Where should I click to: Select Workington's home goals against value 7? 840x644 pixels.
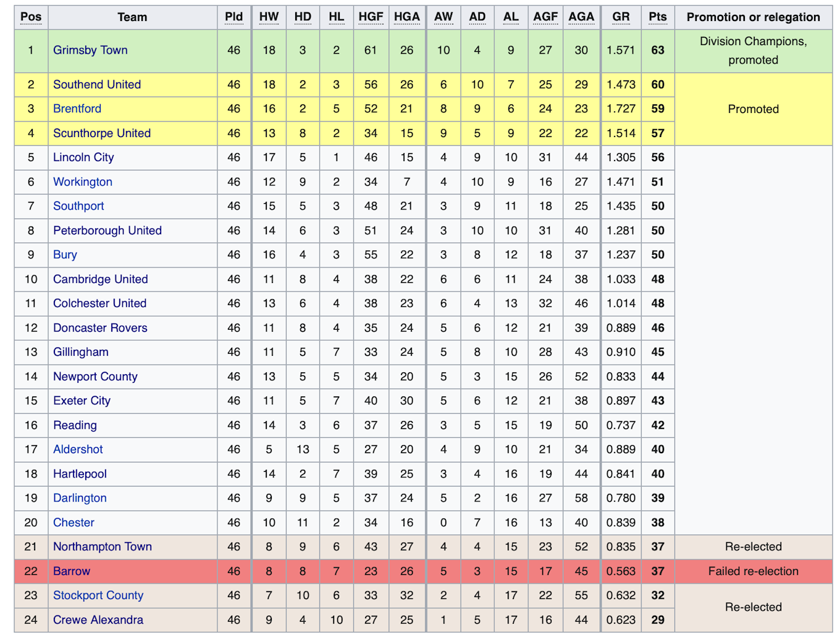click(x=406, y=182)
